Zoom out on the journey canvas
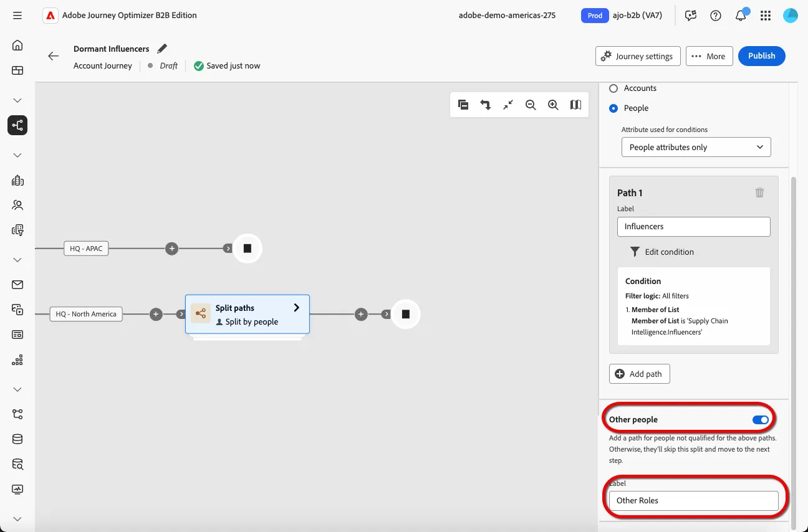This screenshot has height=532, width=808. click(x=531, y=105)
